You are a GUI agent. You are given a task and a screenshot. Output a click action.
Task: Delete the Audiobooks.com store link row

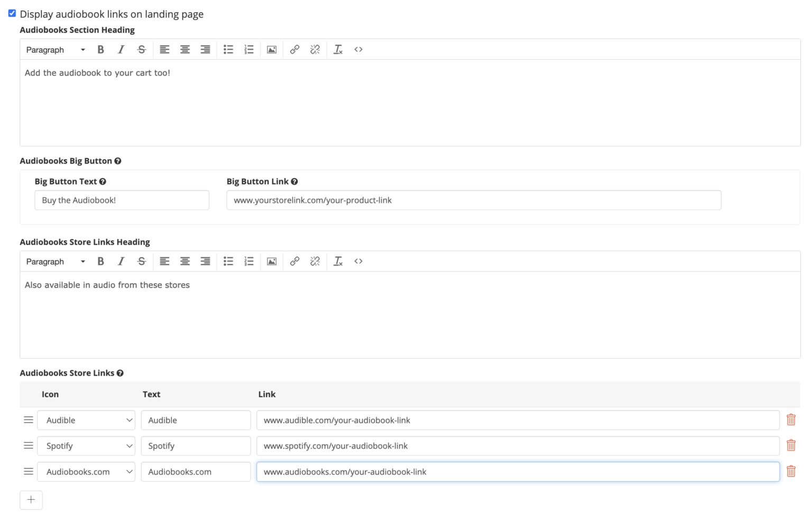pos(791,472)
